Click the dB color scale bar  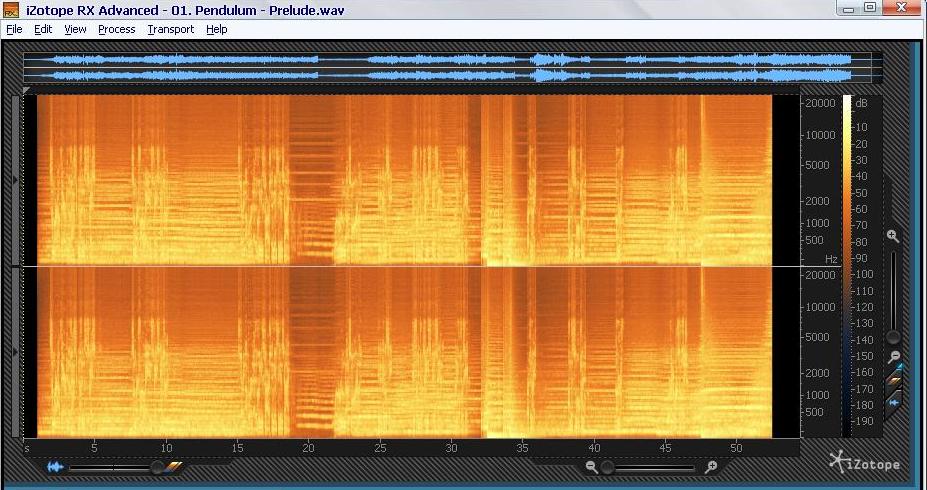click(x=847, y=266)
